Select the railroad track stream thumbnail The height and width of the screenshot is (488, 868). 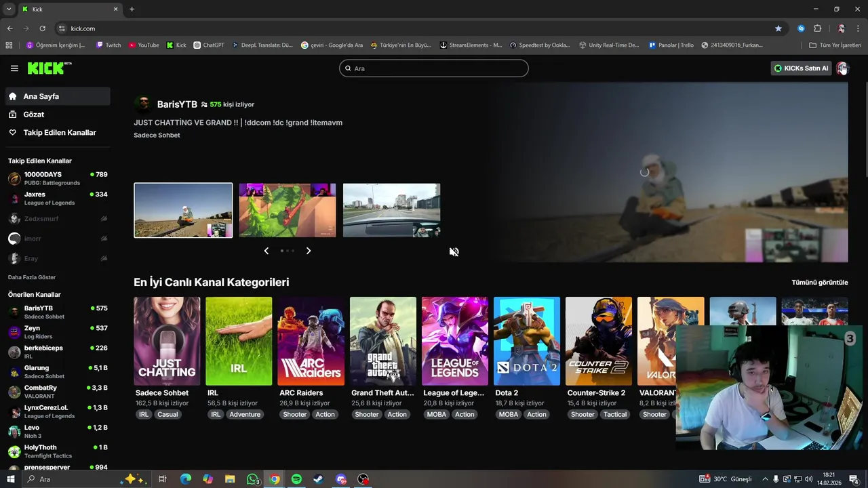click(183, 210)
